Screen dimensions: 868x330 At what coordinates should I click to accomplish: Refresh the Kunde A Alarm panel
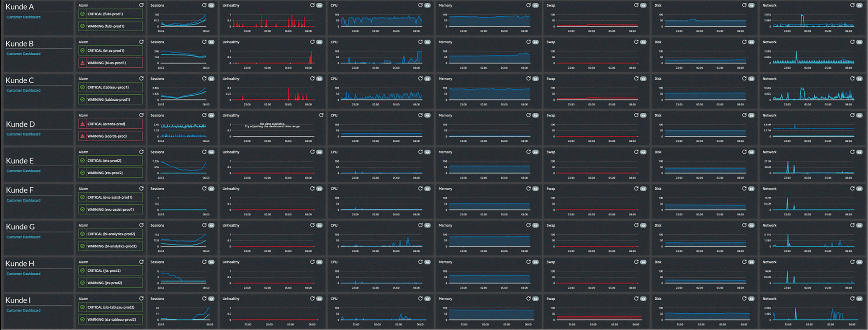(141, 5)
